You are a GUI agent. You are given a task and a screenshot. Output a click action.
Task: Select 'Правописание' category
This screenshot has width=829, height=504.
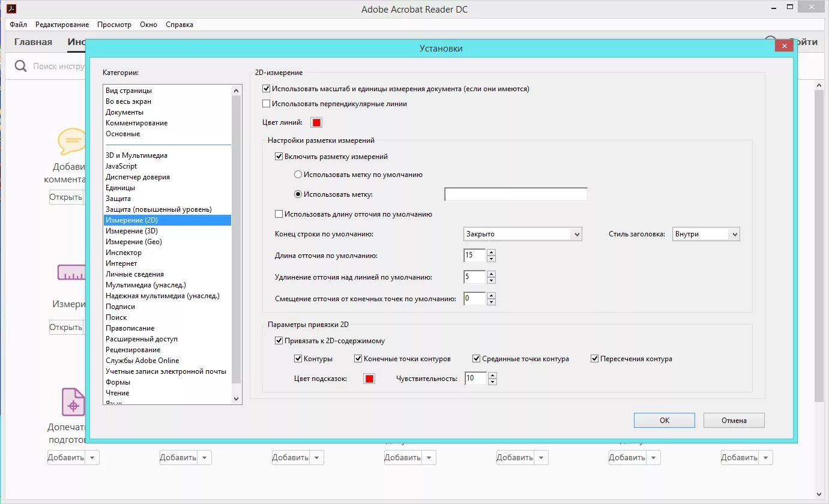(130, 328)
